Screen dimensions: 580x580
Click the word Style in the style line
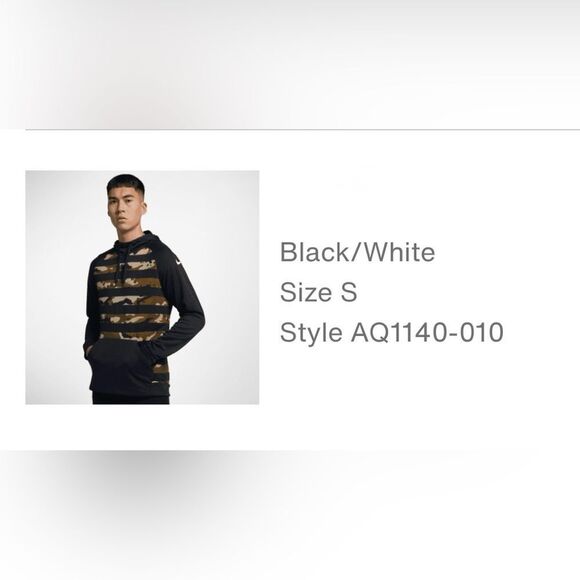click(x=311, y=333)
